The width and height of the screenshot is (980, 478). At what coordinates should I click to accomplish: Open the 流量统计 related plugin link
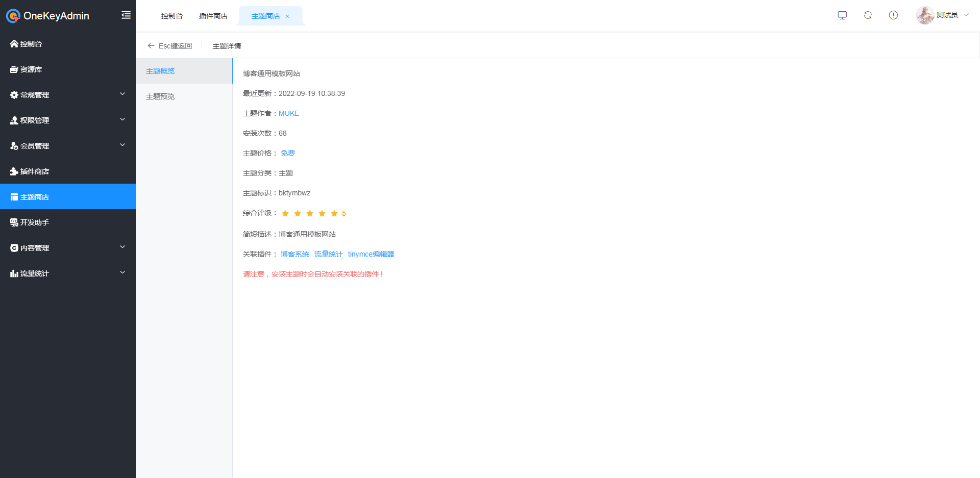(x=329, y=254)
